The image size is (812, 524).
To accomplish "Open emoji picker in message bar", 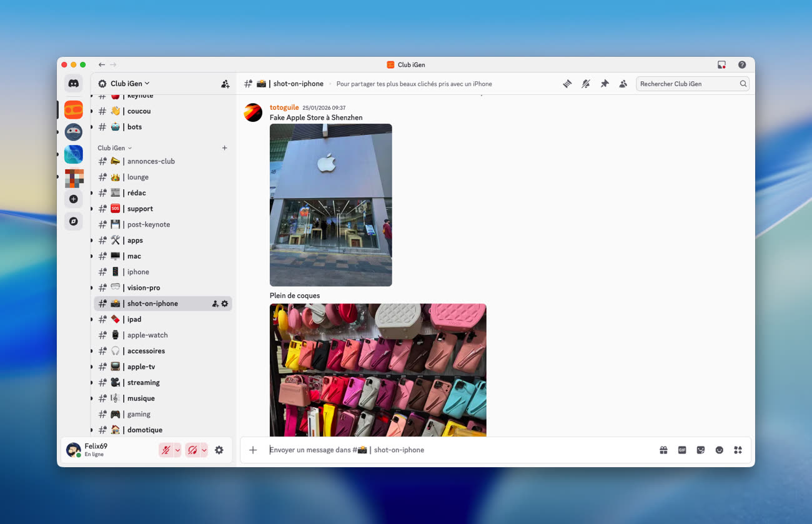I will [x=719, y=450].
